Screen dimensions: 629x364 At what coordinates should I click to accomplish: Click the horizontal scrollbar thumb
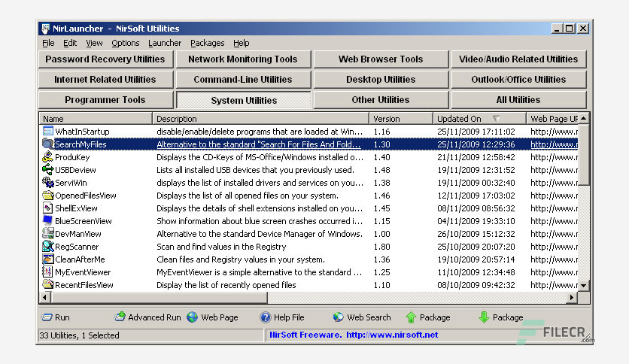159,298
